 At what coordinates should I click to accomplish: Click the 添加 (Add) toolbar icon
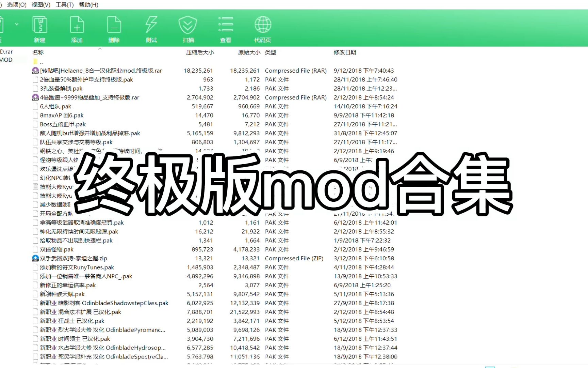click(77, 29)
